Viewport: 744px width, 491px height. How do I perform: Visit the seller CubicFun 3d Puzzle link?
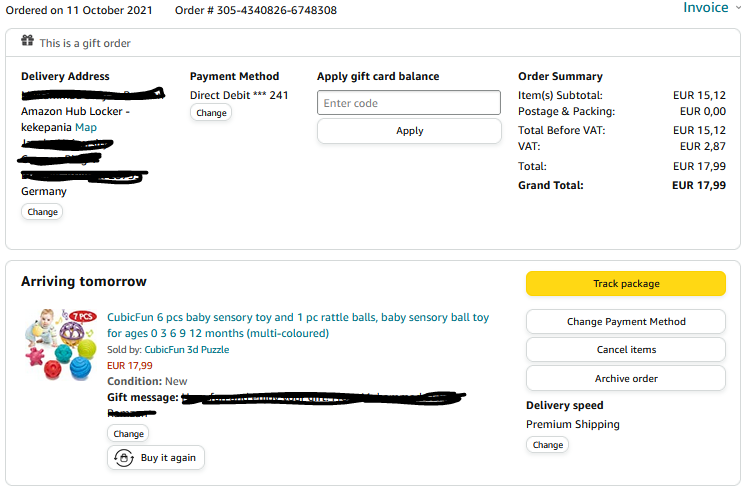[187, 350]
